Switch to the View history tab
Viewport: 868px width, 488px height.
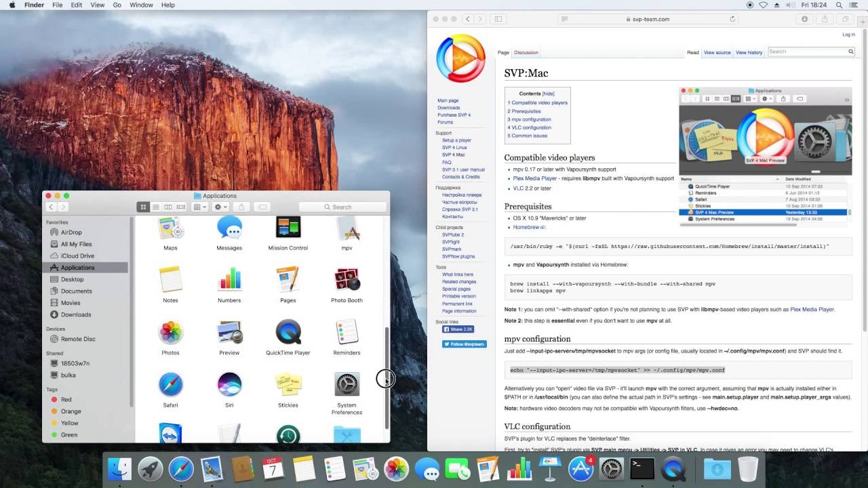tap(749, 52)
